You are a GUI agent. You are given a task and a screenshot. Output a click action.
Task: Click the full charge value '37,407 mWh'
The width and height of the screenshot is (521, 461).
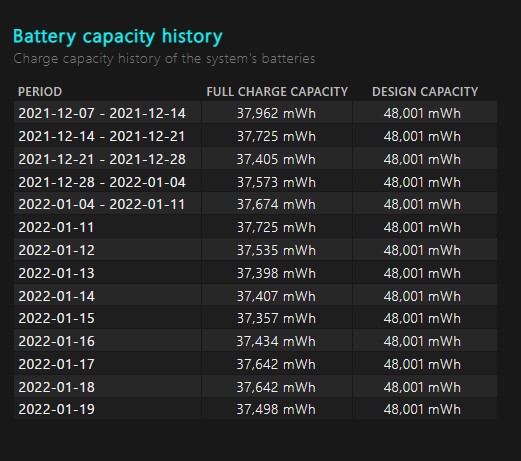pyautogui.click(x=276, y=296)
